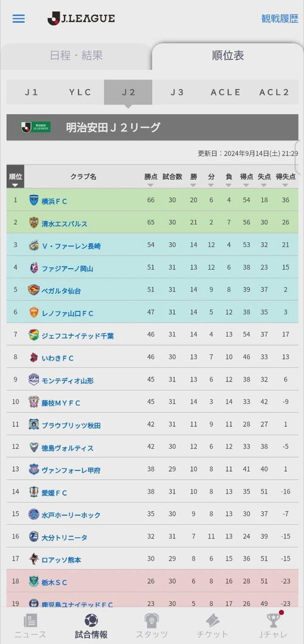
Task: Sort table by 試合数 column arrow
Action: [172, 186]
